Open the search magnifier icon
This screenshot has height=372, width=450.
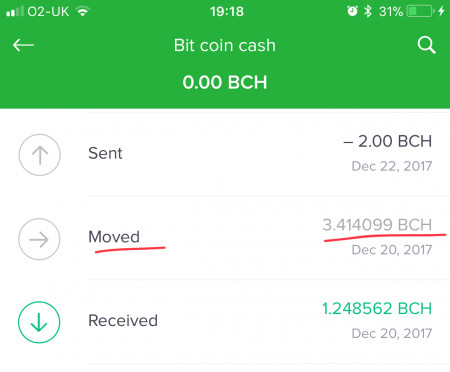coord(426,45)
